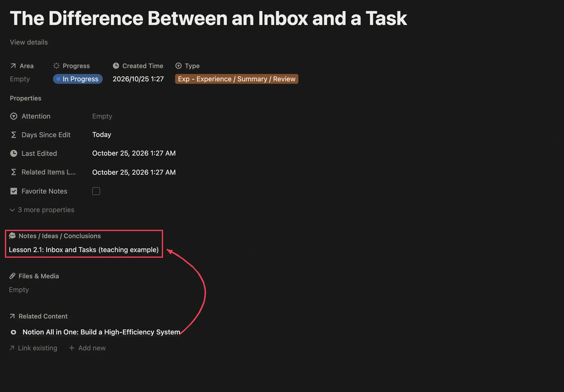
Task: Click the Type select icon
Action: (x=179, y=66)
